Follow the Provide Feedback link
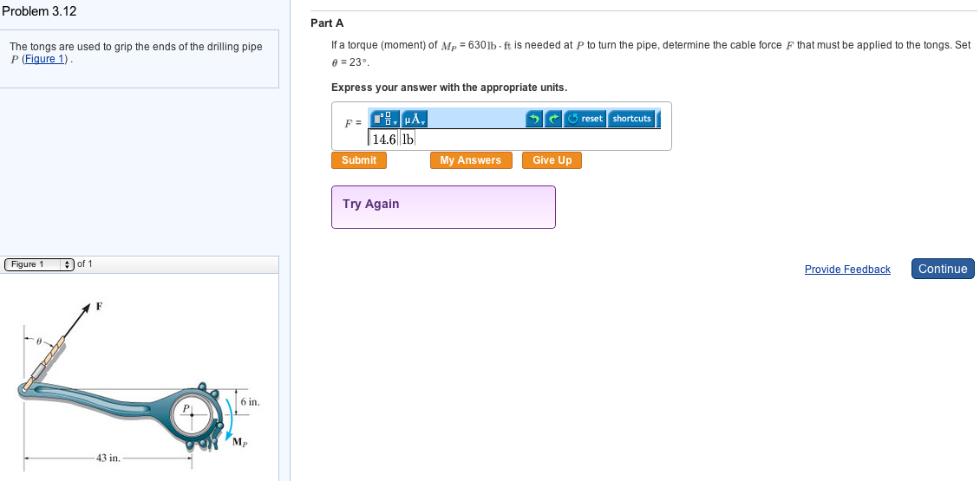Image resolution: width=980 pixels, height=481 pixels. click(x=847, y=270)
